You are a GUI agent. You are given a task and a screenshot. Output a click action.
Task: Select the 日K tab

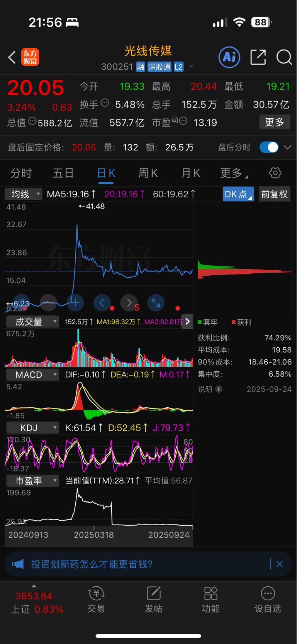(106, 173)
